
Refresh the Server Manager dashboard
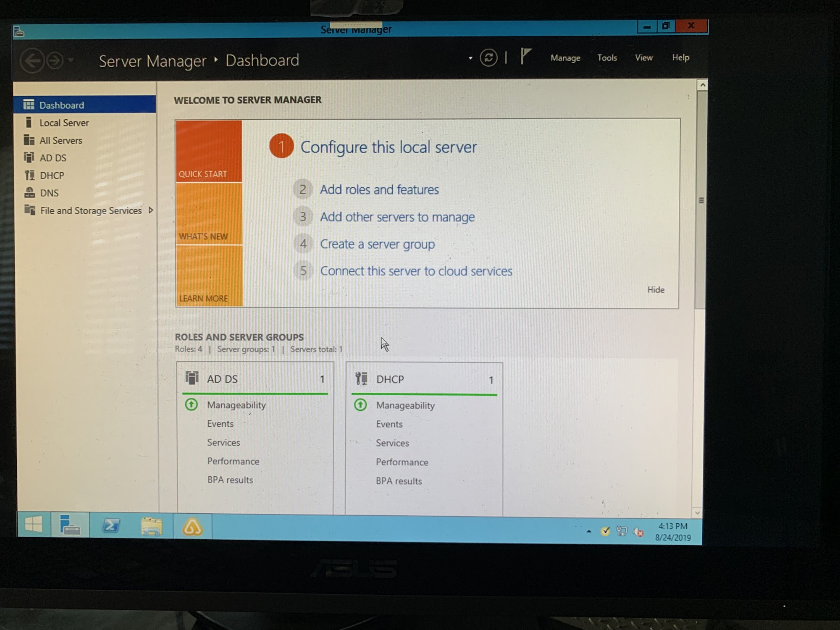point(488,58)
